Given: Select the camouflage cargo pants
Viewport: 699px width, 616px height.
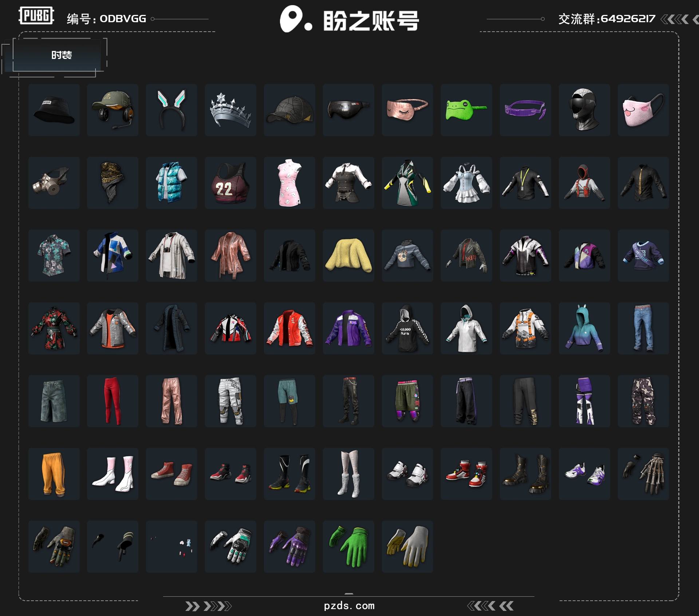Looking at the screenshot, I should click(644, 401).
